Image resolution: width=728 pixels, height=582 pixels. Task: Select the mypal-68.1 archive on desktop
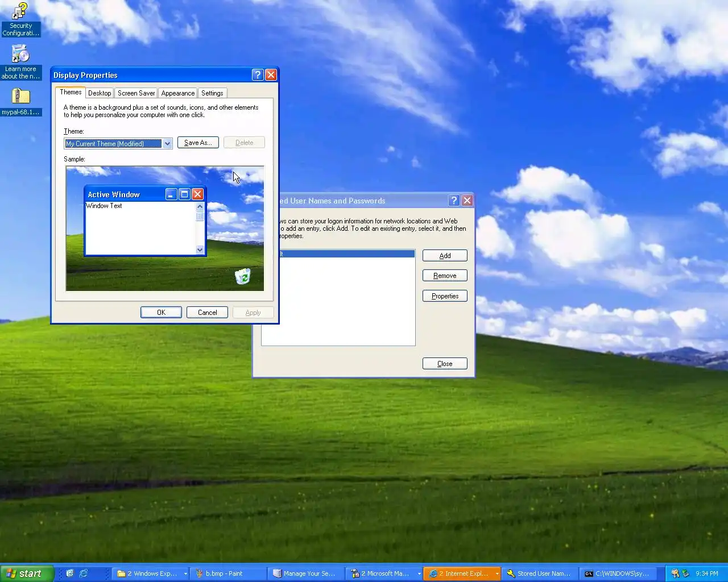(20, 102)
